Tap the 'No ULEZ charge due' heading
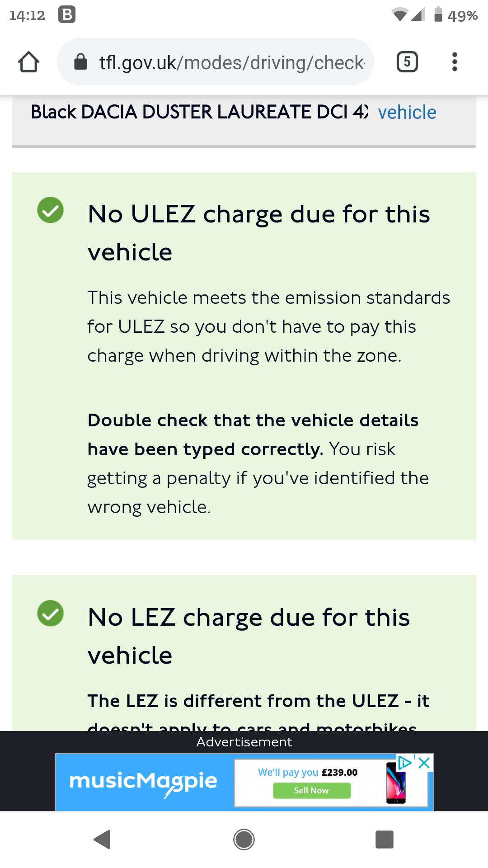Viewport: 488px width, 868px height. click(258, 232)
